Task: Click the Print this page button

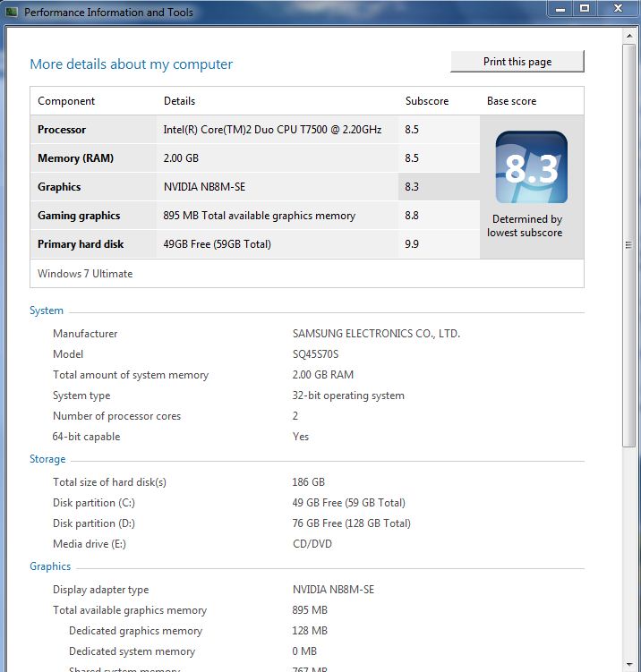Action: coord(517,62)
